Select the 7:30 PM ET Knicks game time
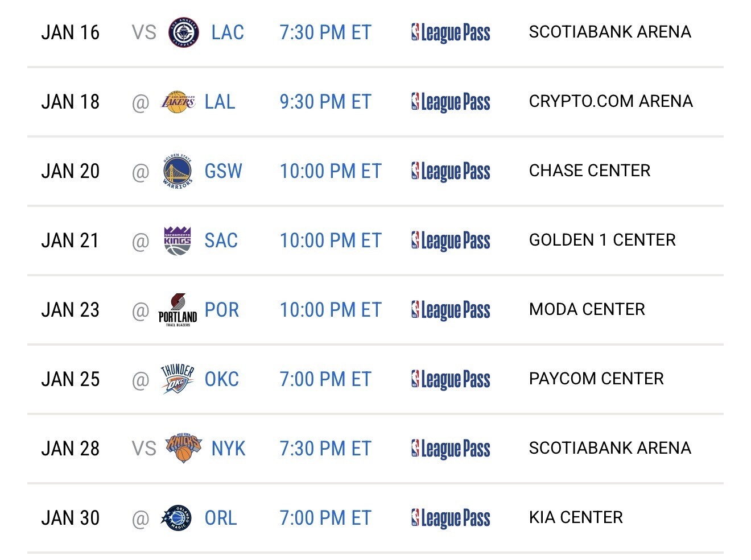Image resolution: width=751 pixels, height=560 pixels. click(325, 449)
